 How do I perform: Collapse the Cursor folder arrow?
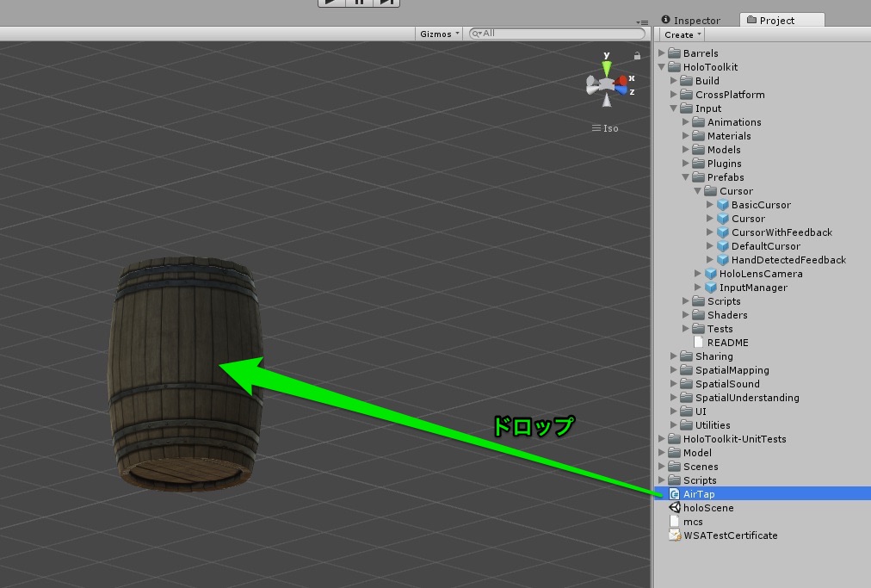[x=698, y=190]
